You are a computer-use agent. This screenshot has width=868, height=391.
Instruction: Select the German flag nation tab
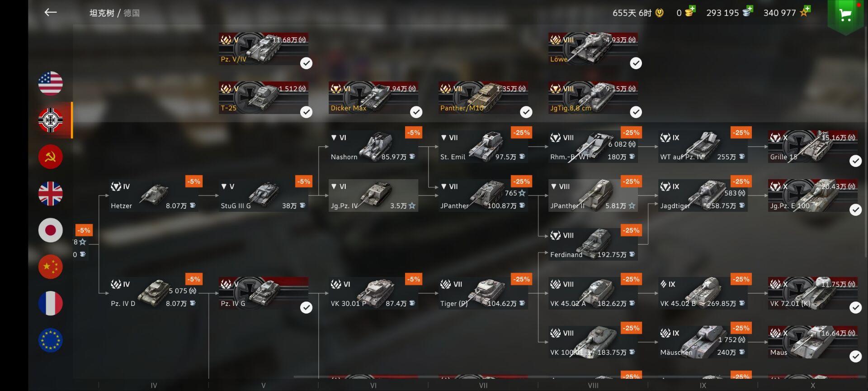(51, 120)
